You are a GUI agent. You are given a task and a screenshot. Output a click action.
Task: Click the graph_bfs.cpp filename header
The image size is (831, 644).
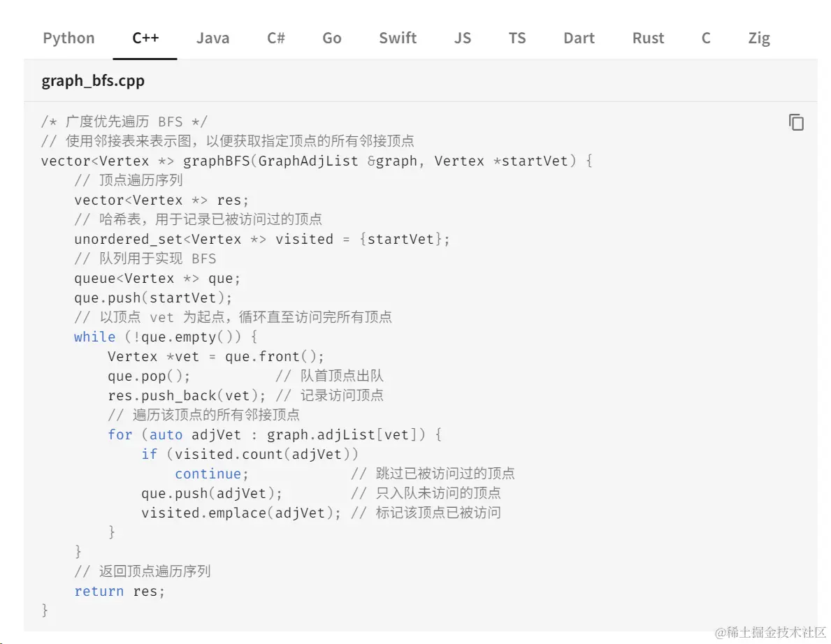(93, 80)
